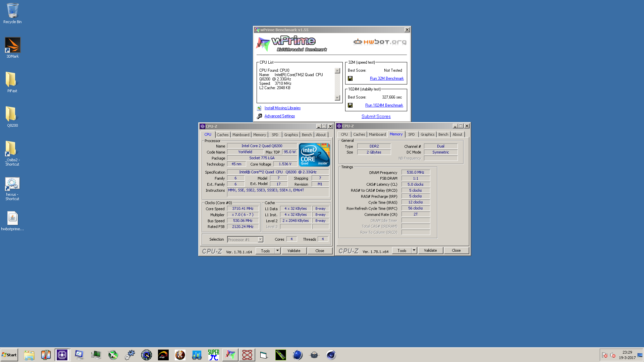Launch SuperPi from the taskbar
The height and width of the screenshot is (362, 644).
coord(213,355)
